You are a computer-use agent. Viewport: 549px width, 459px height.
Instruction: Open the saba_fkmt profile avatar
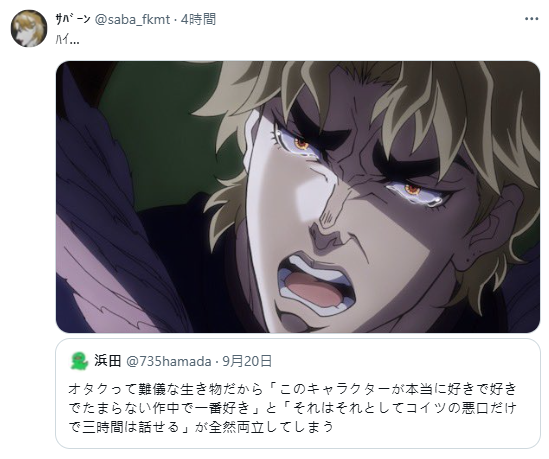(x=29, y=28)
